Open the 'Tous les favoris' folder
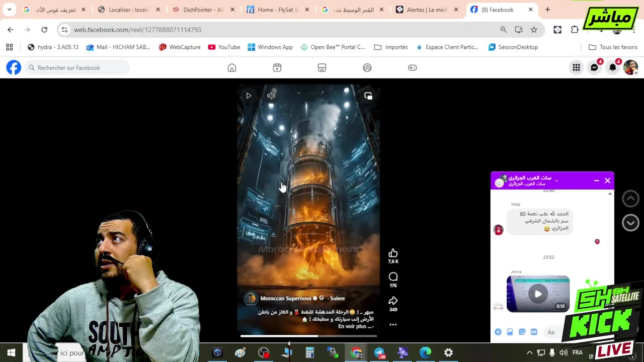 [613, 47]
